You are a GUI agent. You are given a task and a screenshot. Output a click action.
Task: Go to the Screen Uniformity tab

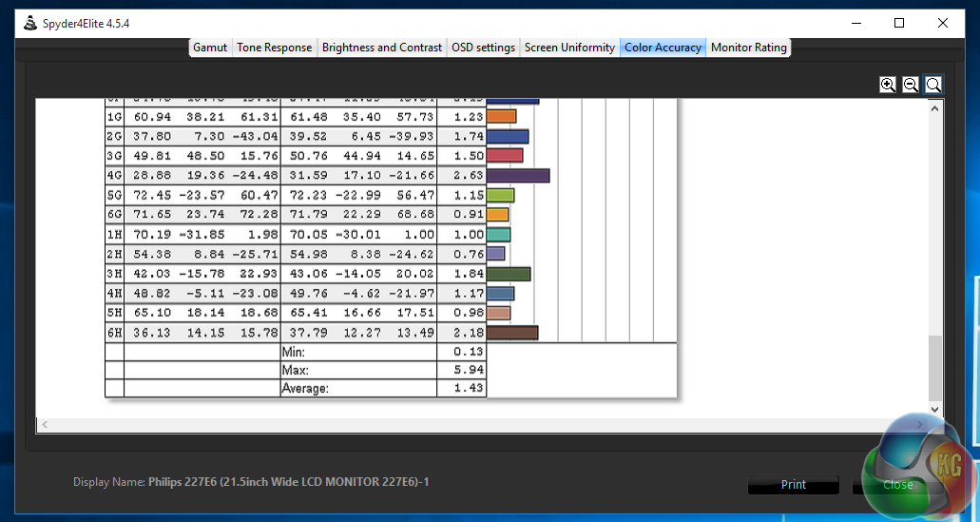point(570,48)
